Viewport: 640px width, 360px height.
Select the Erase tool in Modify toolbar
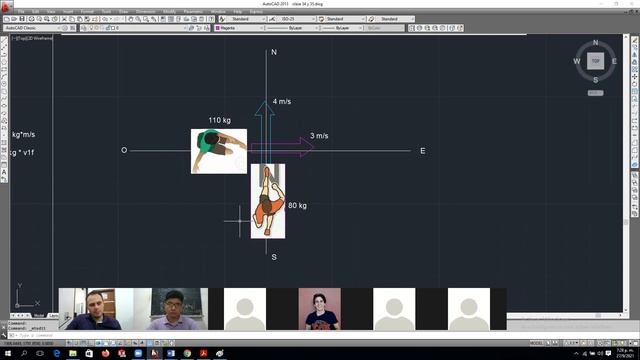pos(635,40)
